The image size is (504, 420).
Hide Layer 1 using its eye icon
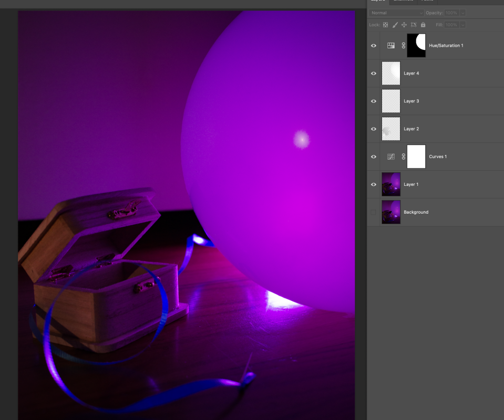click(374, 184)
